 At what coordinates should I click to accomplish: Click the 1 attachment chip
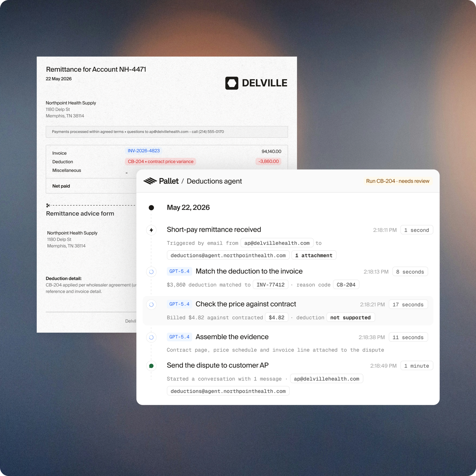point(314,255)
